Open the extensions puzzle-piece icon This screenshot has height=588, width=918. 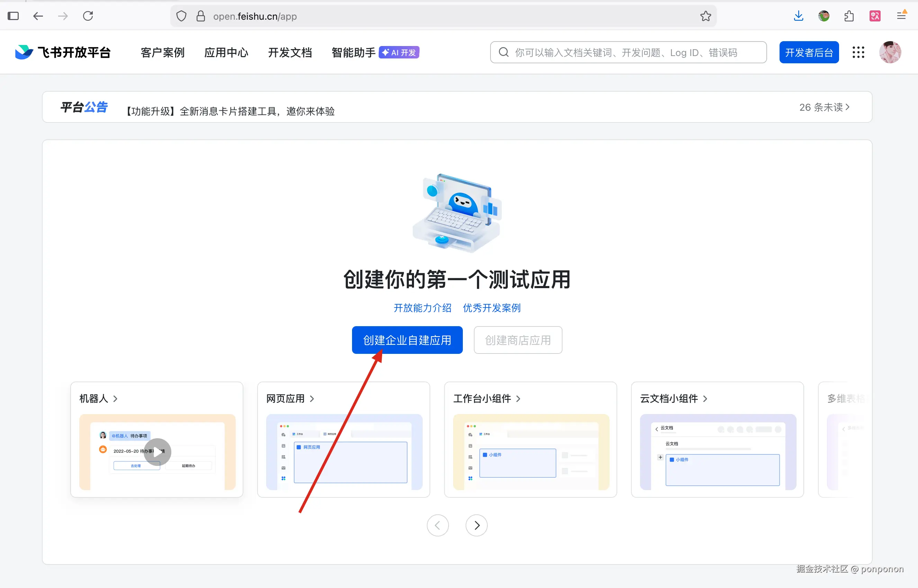849,16
